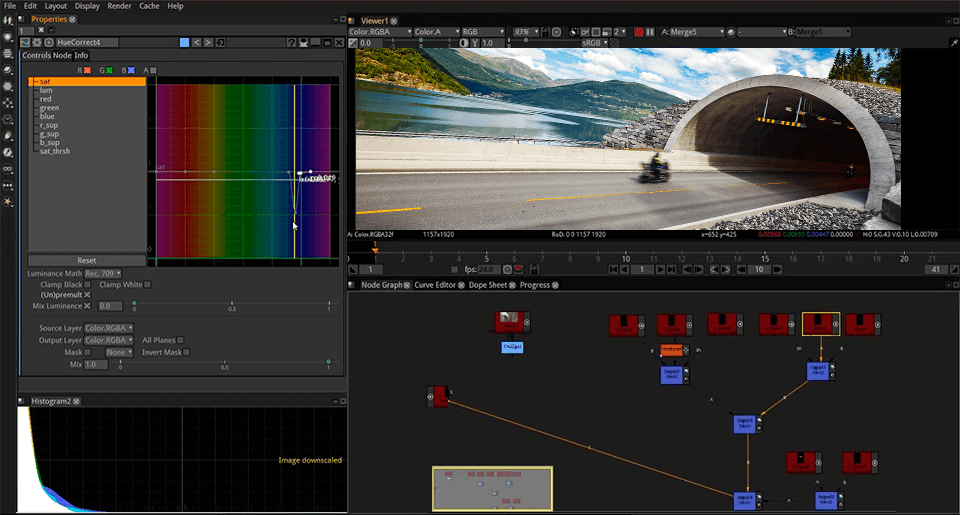Click the color picker icon at viewer right edge

pos(954,43)
